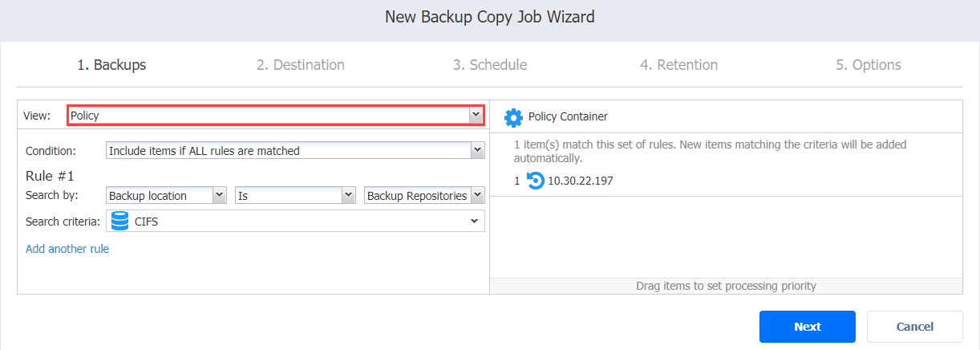
Task: Cancel the backup copy wizard
Action: tap(915, 327)
